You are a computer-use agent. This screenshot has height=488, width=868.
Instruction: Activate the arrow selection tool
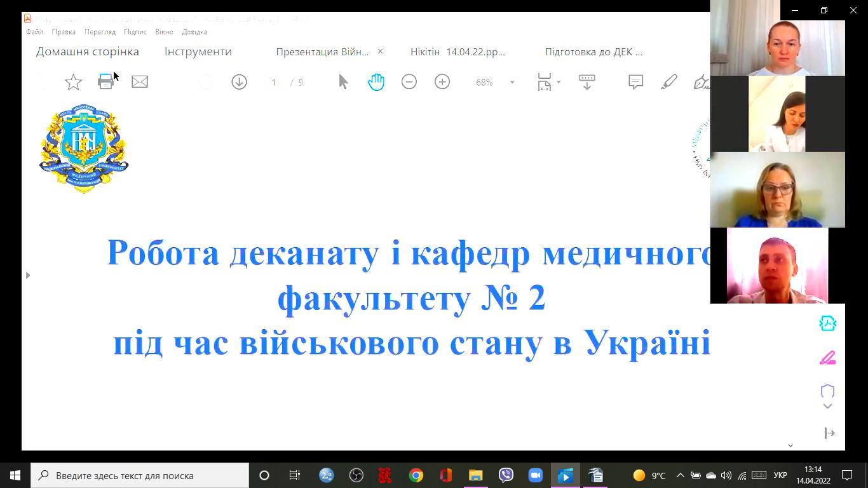[343, 82]
